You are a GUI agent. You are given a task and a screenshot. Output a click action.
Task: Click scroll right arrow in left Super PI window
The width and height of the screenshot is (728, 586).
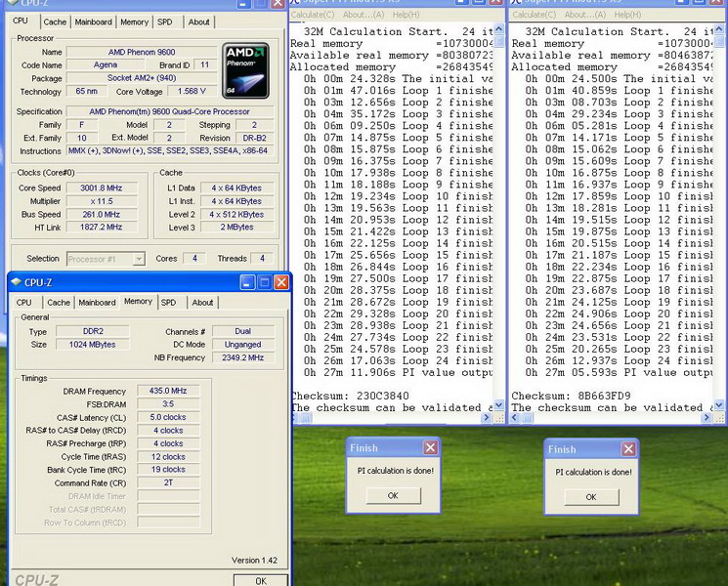pyautogui.click(x=486, y=418)
